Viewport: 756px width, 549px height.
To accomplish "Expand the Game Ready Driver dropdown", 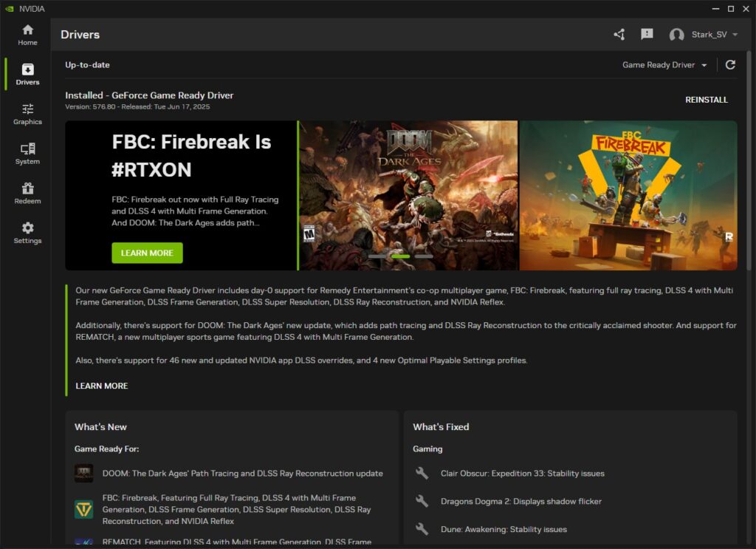I will [664, 64].
